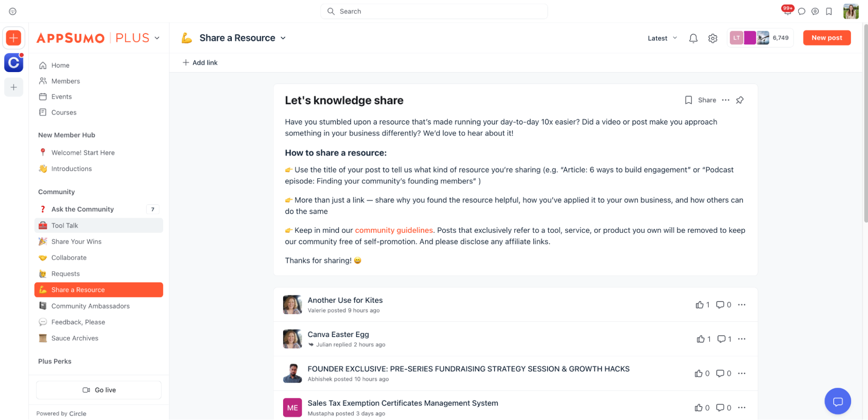Image resolution: width=868 pixels, height=420 pixels.
Task: Bookmark the Let's knowledge share post
Action: point(688,100)
